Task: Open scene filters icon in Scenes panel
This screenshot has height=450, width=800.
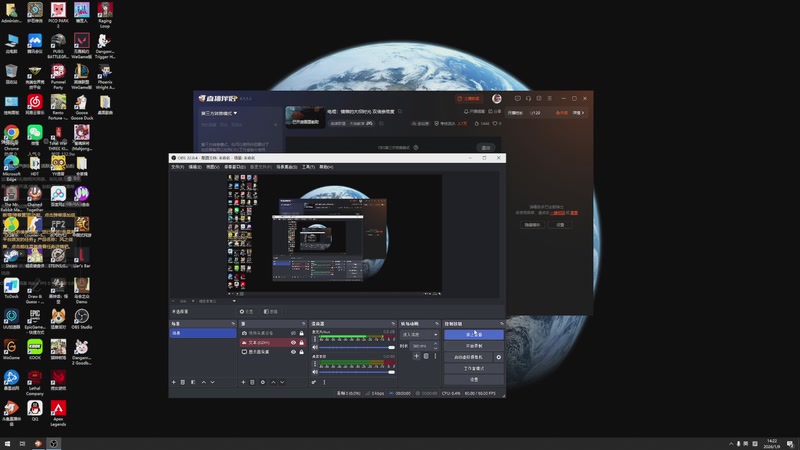Action: click(x=193, y=382)
